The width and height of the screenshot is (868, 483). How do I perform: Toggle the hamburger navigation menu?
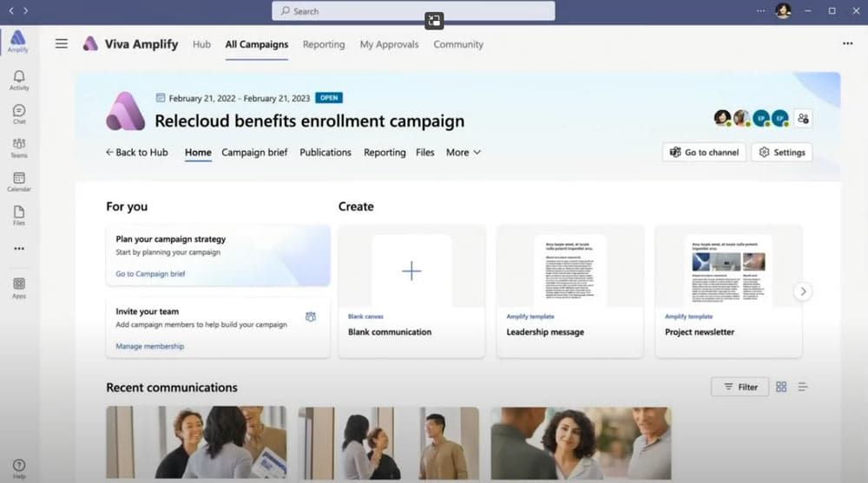coord(62,43)
